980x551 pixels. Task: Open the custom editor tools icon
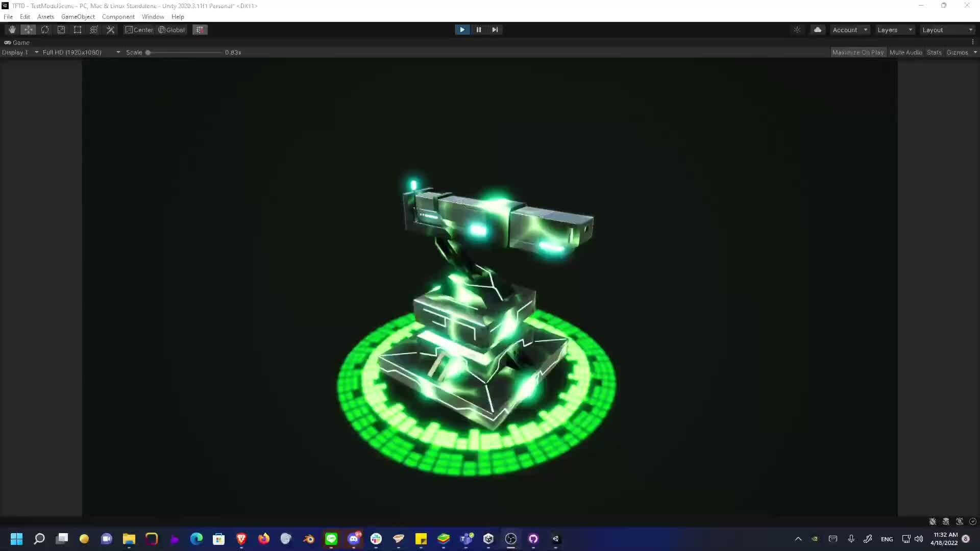pos(110,30)
